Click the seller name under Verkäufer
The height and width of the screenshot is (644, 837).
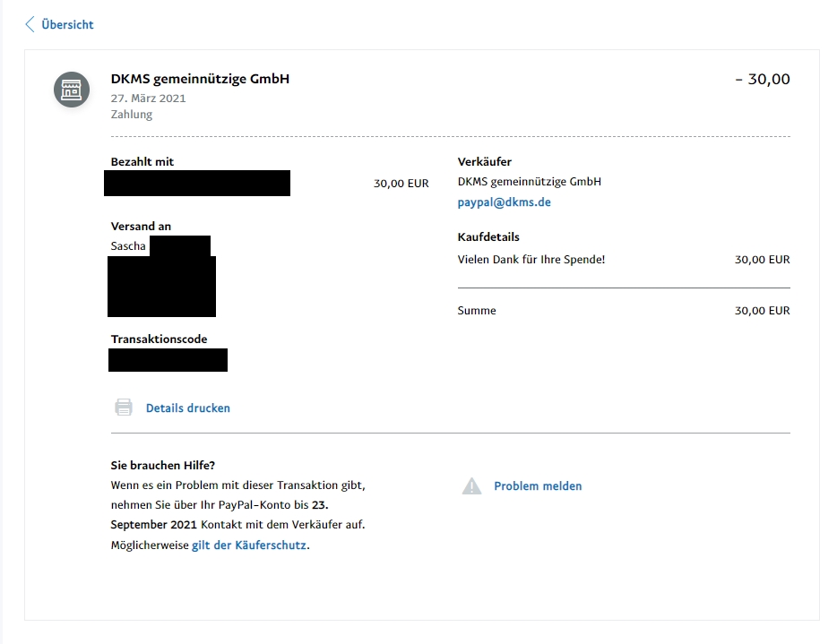pyautogui.click(x=529, y=182)
